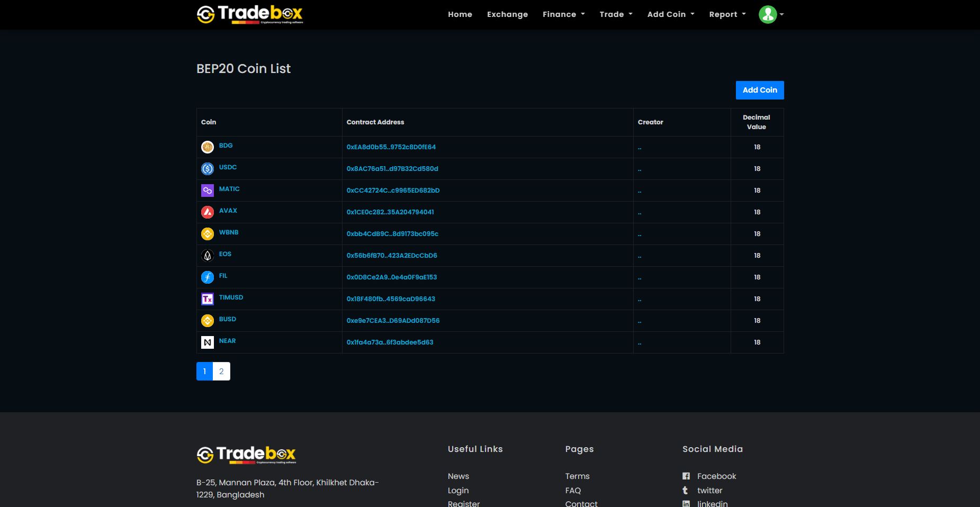Click the TIMUSD coin icon
980x507 pixels.
(208, 299)
